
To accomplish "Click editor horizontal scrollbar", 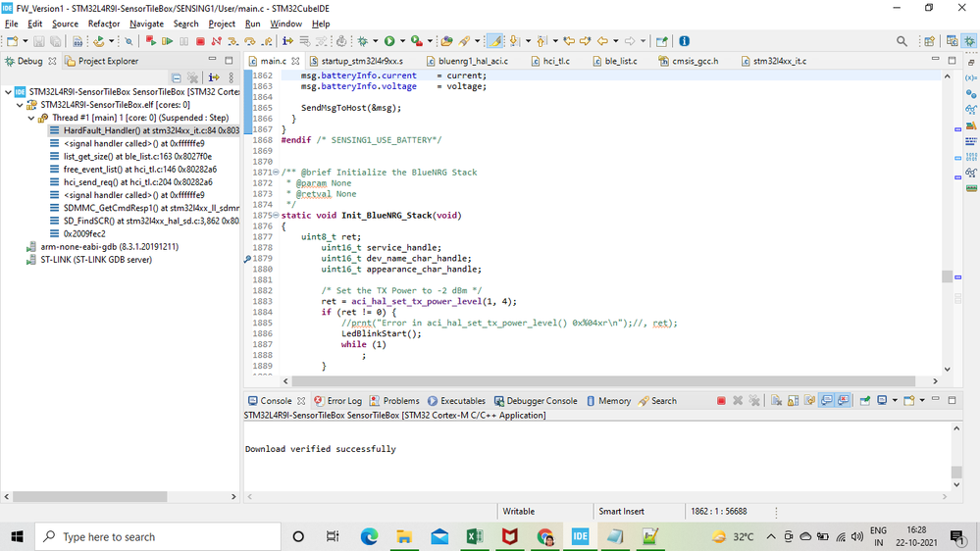I will [x=603, y=380].
